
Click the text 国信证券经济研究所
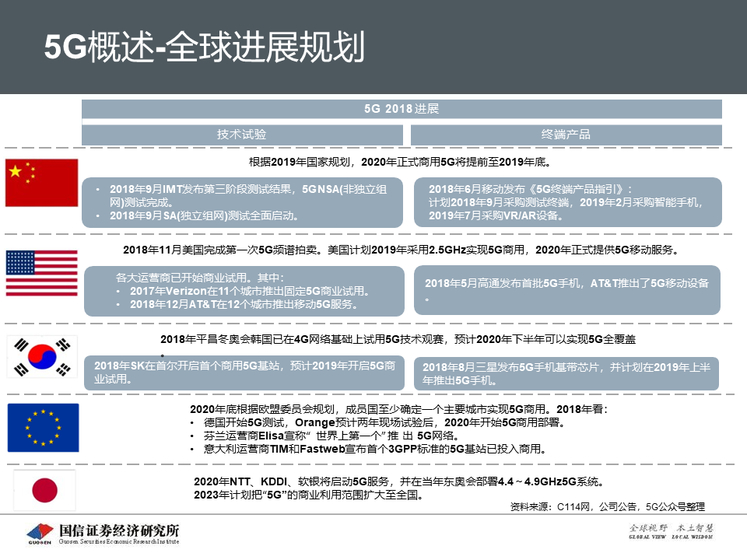(x=119, y=530)
